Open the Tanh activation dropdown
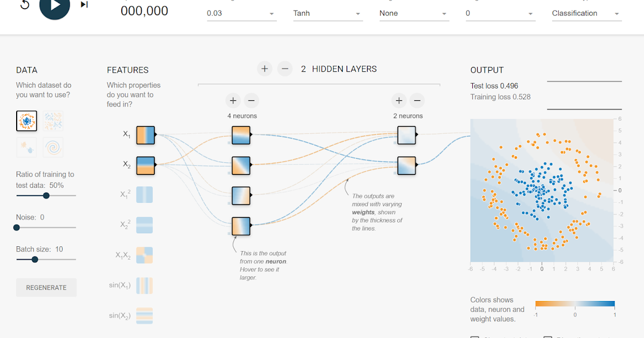Image resolution: width=644 pixels, height=338 pixels. point(327,13)
